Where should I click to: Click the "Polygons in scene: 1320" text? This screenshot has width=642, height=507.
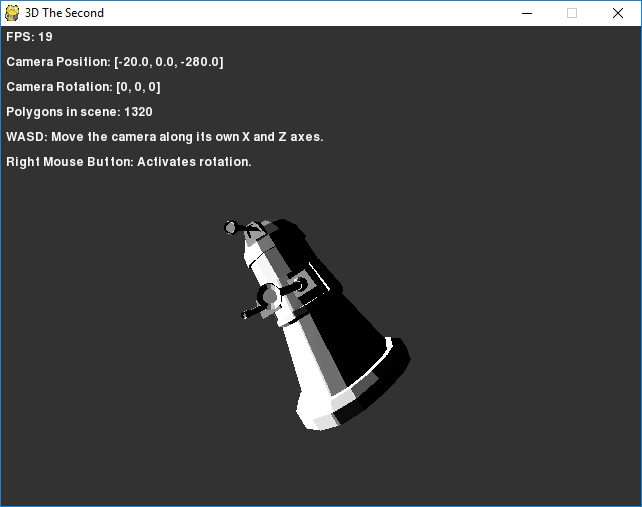(x=79, y=112)
